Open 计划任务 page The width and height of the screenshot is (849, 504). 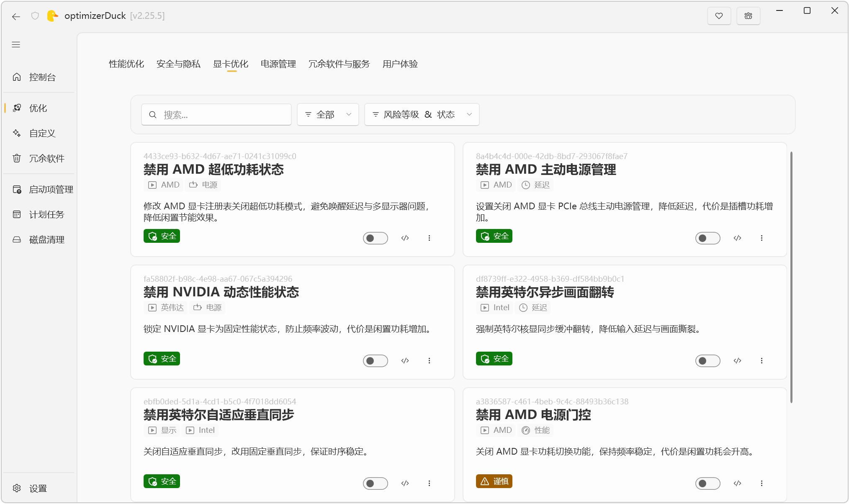[39, 214]
